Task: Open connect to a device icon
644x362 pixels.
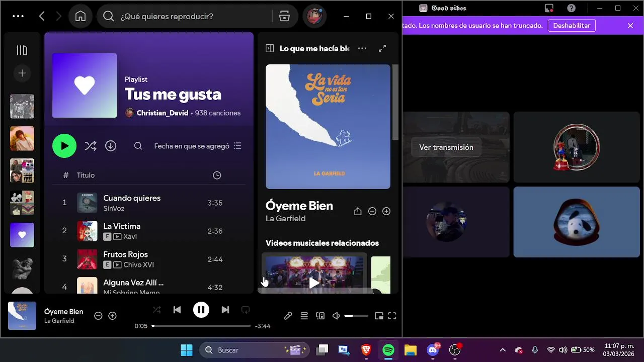Action: pyautogui.click(x=320, y=316)
